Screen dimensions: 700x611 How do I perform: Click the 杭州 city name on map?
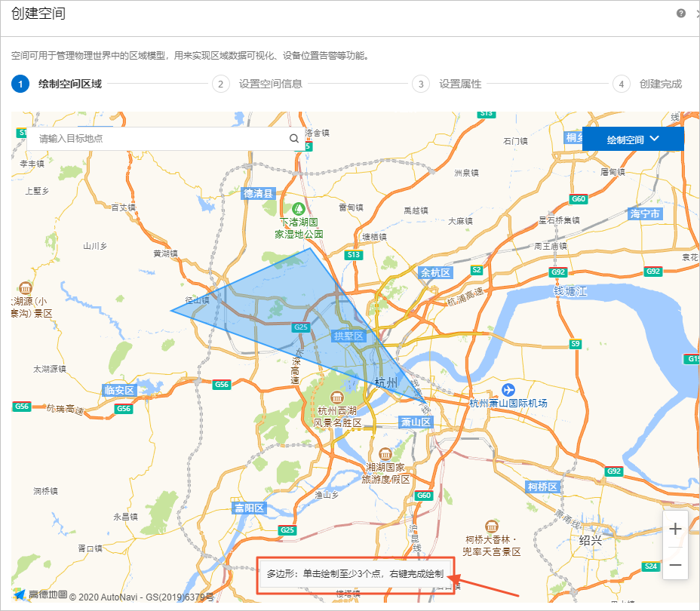(x=386, y=382)
